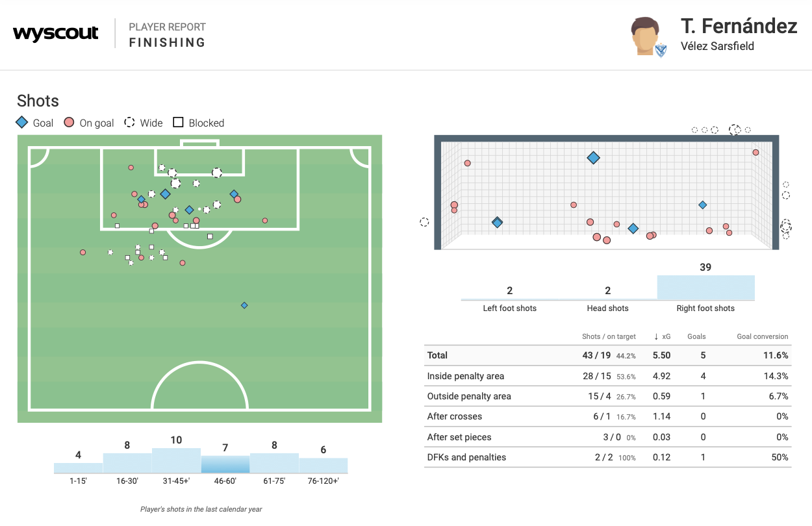Click the dashed Wide legend circle
The width and height of the screenshot is (812, 526).
tap(129, 123)
